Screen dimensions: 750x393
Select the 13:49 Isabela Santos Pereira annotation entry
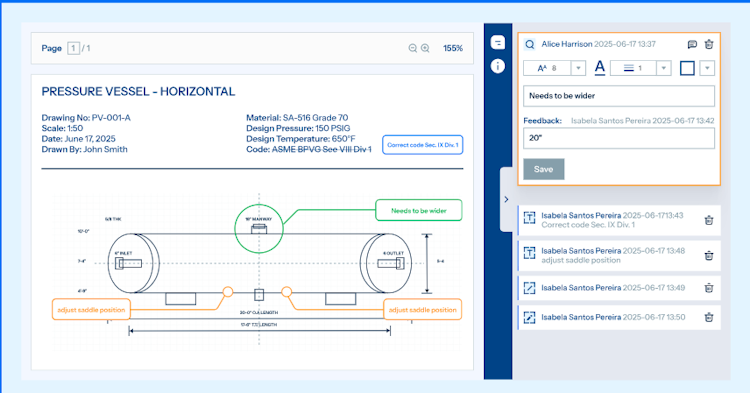click(619, 288)
